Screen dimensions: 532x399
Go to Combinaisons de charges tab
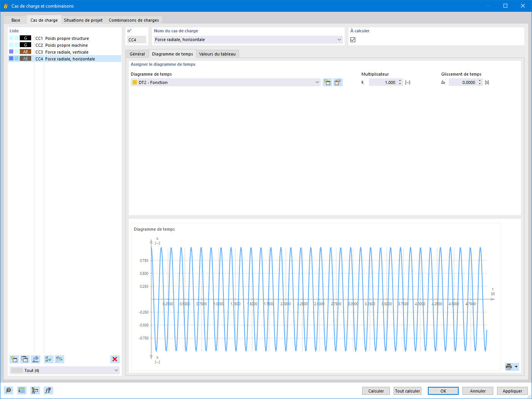click(x=134, y=20)
